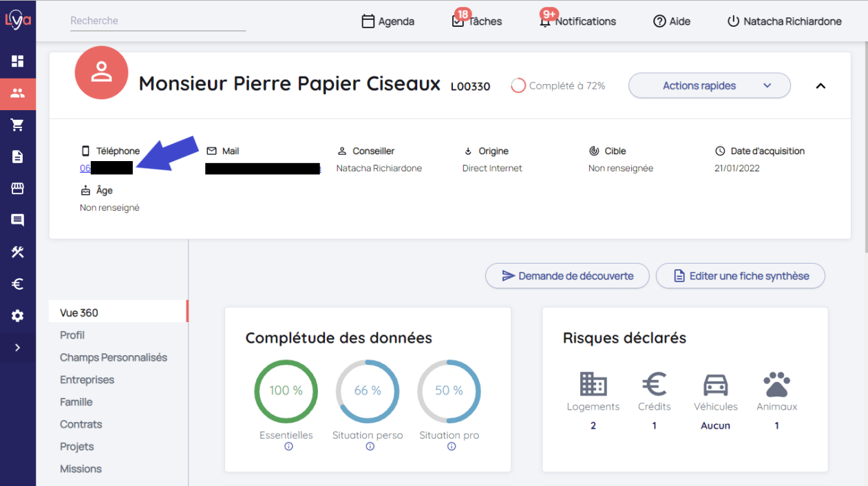868x486 pixels.
Task: Click the shopping cart sidebar icon
Action: point(18,125)
